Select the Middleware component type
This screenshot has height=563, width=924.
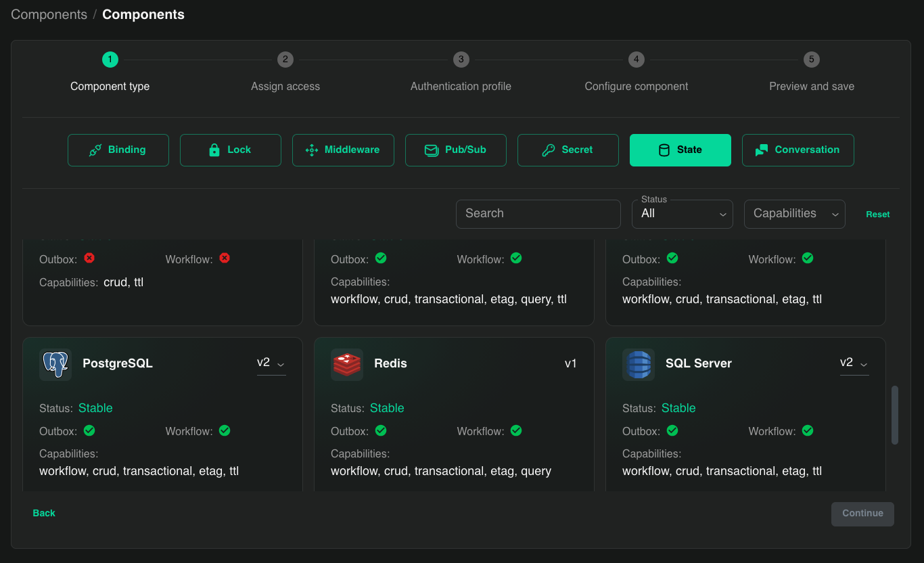tap(343, 150)
